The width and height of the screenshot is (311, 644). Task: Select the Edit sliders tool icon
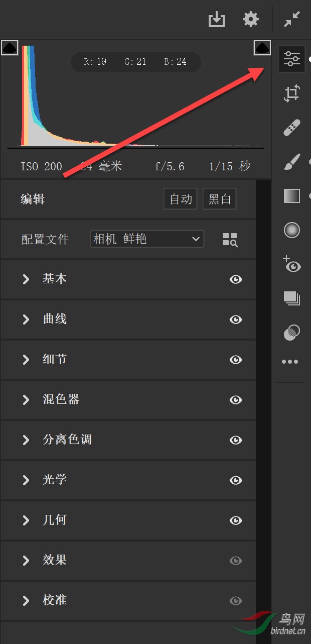(291, 59)
